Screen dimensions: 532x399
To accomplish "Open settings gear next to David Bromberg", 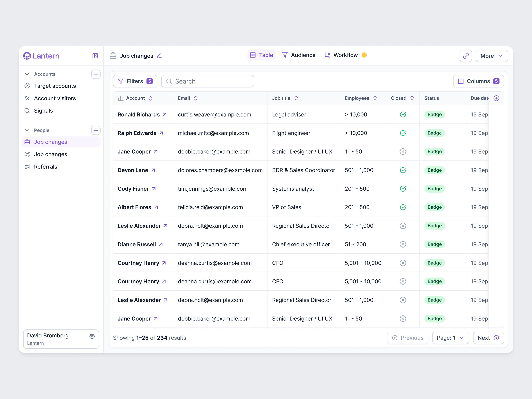I will coord(92,336).
